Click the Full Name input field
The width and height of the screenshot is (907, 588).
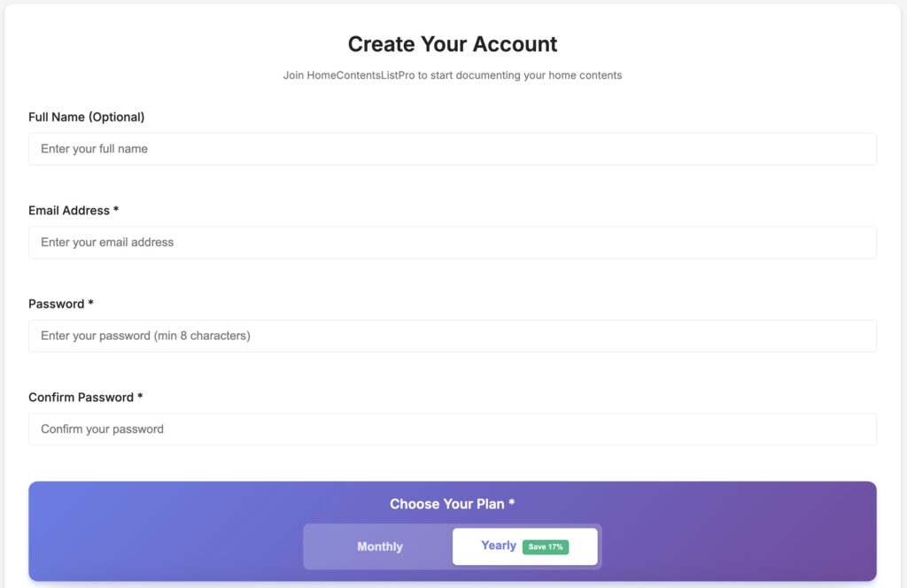pyautogui.click(x=452, y=149)
